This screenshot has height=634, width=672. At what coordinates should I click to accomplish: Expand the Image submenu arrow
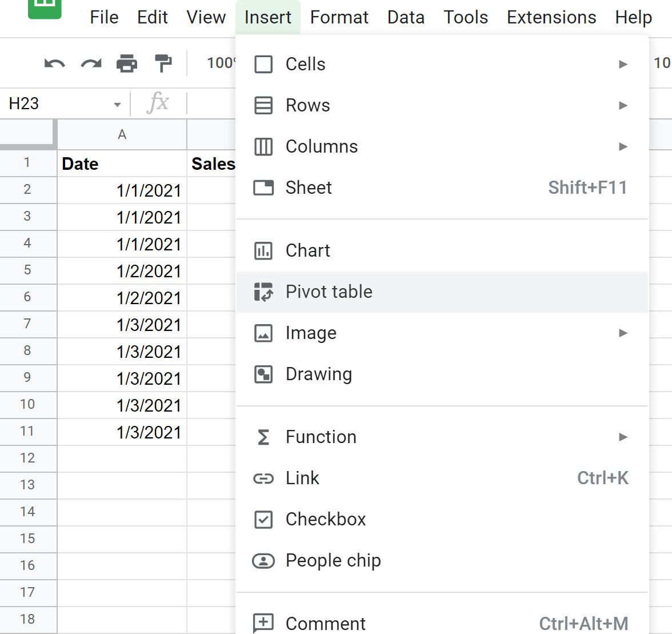point(623,333)
